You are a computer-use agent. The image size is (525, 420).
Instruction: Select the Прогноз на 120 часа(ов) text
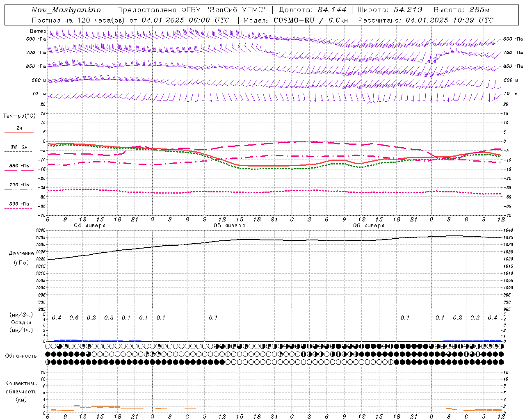pyautogui.click(x=79, y=20)
